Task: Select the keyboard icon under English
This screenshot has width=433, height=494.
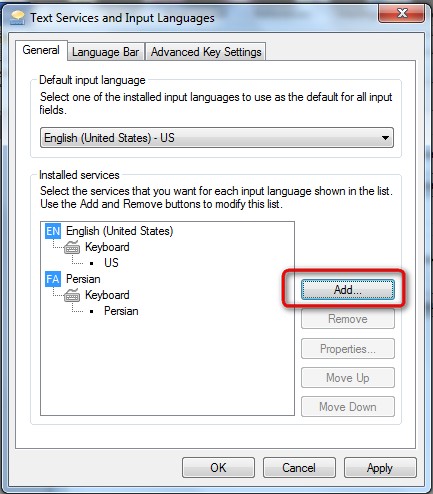Action: [x=72, y=247]
